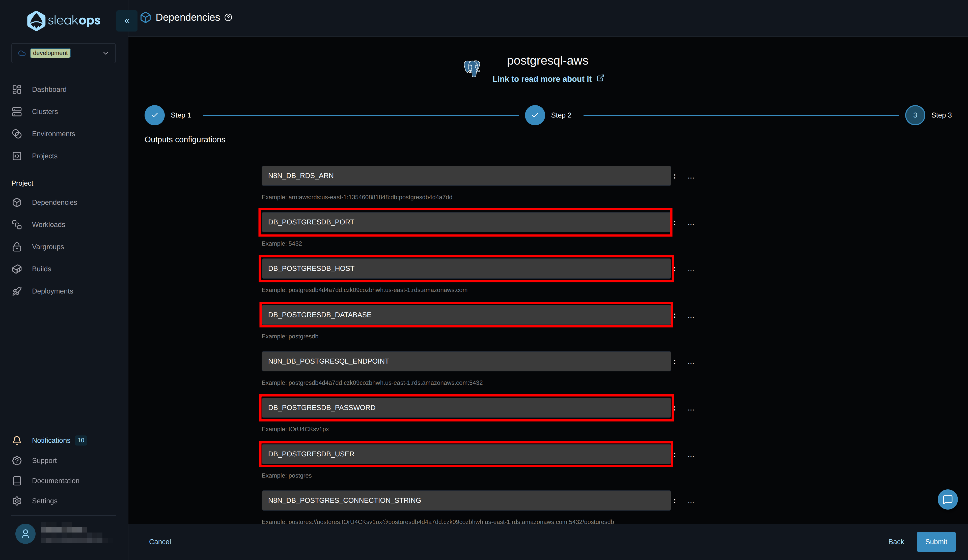This screenshot has height=560, width=968.
Task: Select the Builds cube icon
Action: click(17, 269)
